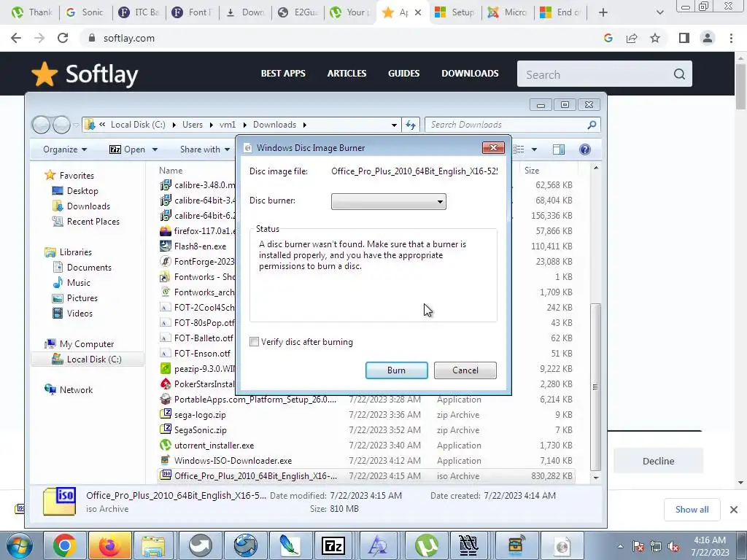The width and height of the screenshot is (747, 560).
Task: Open ARTICLES on Softlay
Action: 347,74
